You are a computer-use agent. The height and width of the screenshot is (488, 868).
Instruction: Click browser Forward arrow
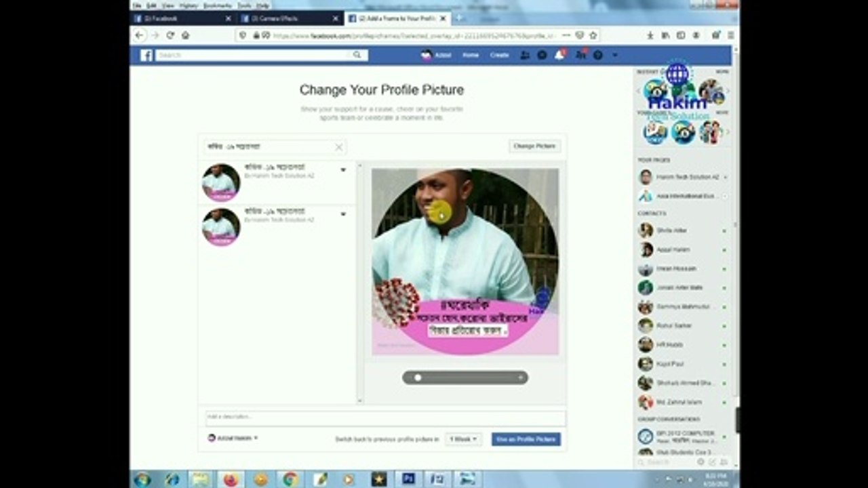tap(155, 35)
